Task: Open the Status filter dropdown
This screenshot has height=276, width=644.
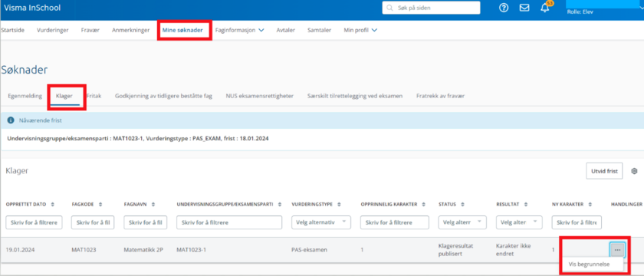Action: [x=462, y=222]
